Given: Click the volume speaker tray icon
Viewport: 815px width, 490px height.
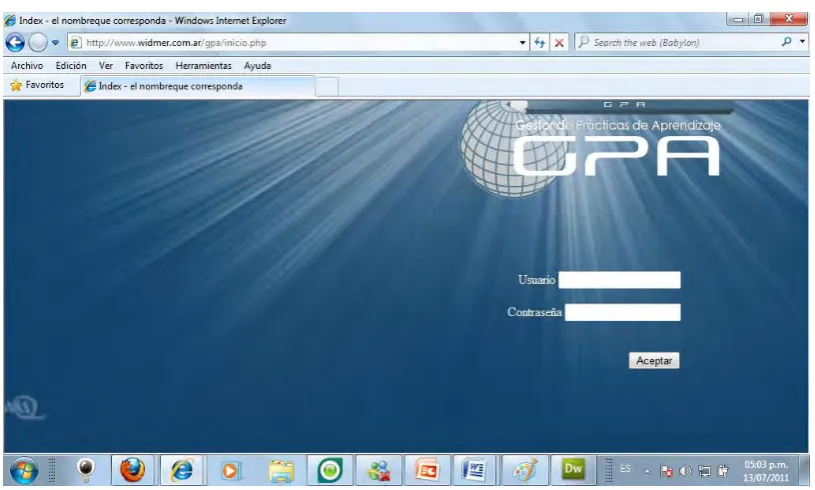Looking at the screenshot, I should pyautogui.click(x=685, y=471).
